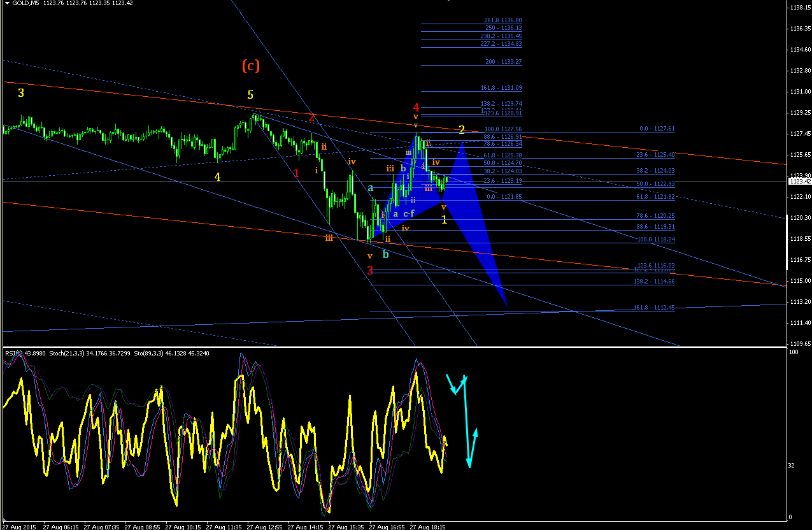Click time axis label 27 Aug 2015
Screen dimensions: 812x530
click(x=18, y=527)
